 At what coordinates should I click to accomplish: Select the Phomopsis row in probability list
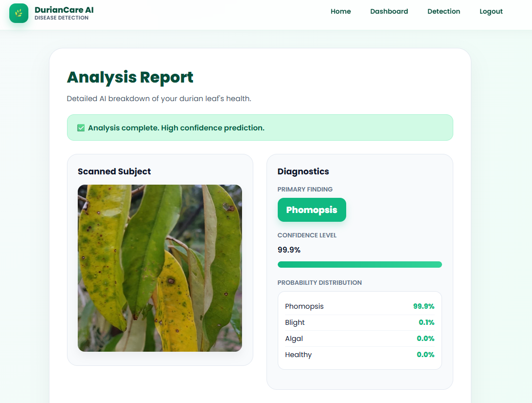point(360,306)
